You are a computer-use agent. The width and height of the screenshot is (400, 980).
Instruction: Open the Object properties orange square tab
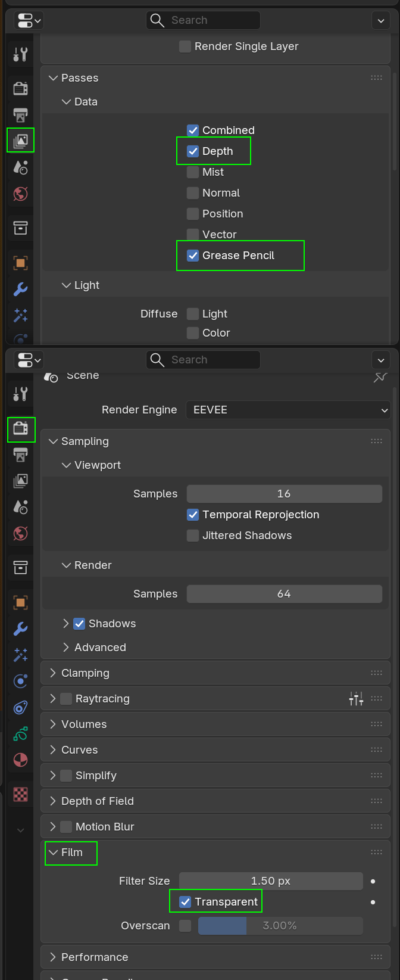coord(20,602)
